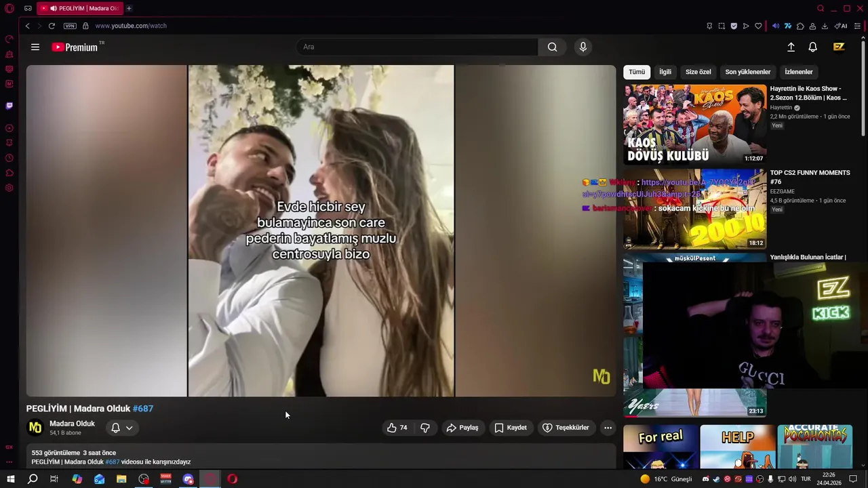Viewport: 868px width, 488px height.
Task: Open Opera sidebar settings gear
Action: 9,188
